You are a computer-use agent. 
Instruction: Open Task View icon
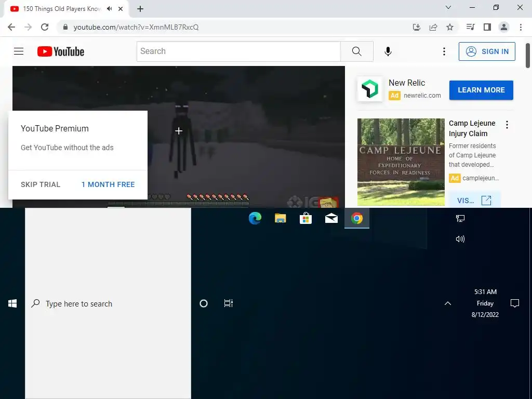coord(229,303)
